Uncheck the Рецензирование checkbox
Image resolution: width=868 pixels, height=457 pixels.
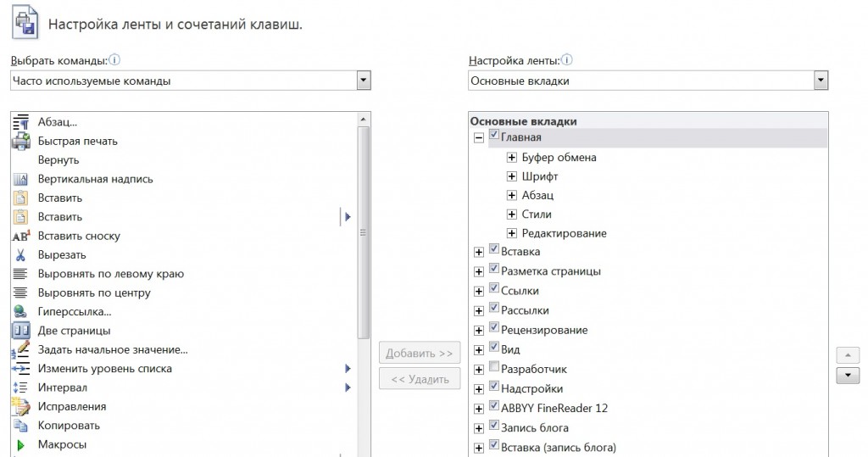pos(494,328)
